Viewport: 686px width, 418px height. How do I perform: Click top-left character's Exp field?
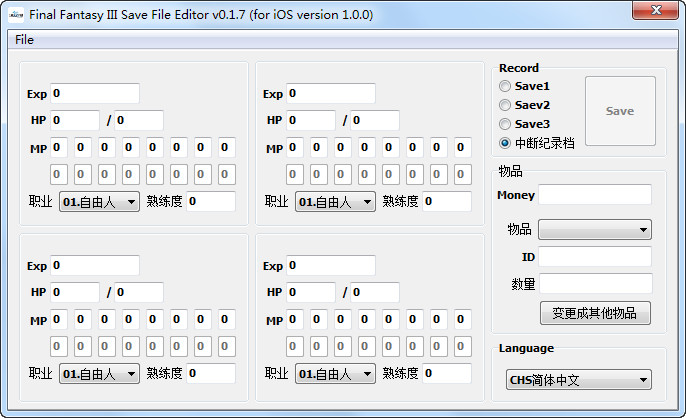(x=95, y=94)
